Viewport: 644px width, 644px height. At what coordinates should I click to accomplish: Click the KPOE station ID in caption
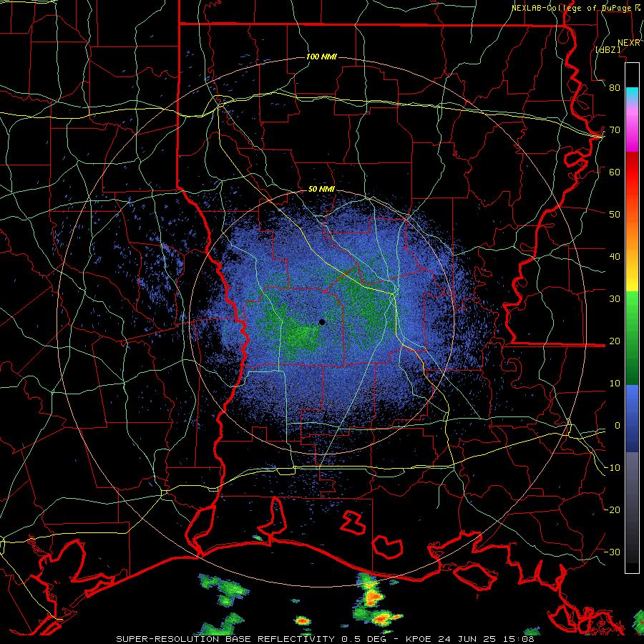[x=419, y=639]
